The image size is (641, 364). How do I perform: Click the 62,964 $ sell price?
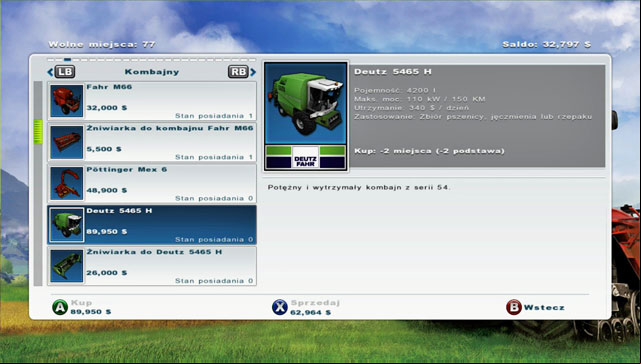point(310,312)
